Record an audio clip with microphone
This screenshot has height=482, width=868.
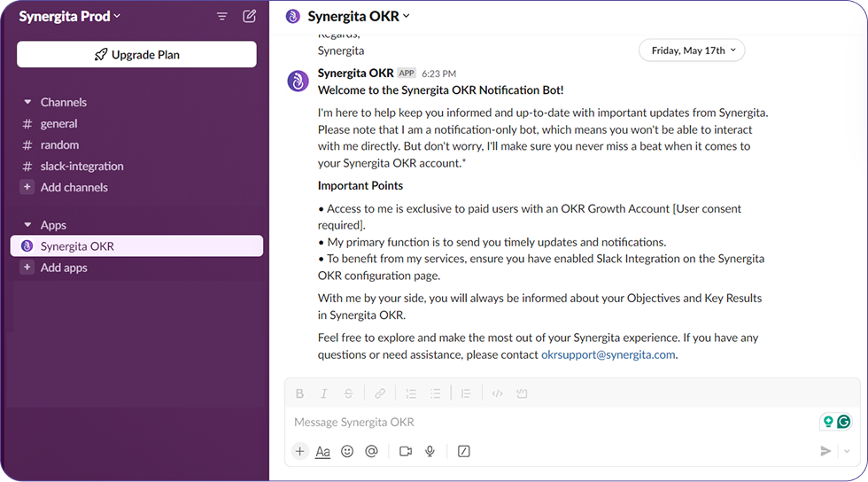[430, 451]
